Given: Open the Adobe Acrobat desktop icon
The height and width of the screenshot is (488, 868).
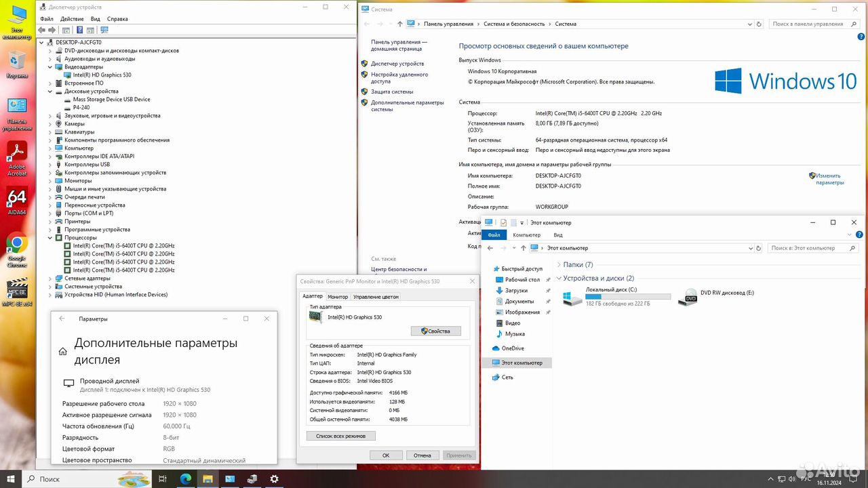Looking at the screenshot, I should (x=17, y=159).
